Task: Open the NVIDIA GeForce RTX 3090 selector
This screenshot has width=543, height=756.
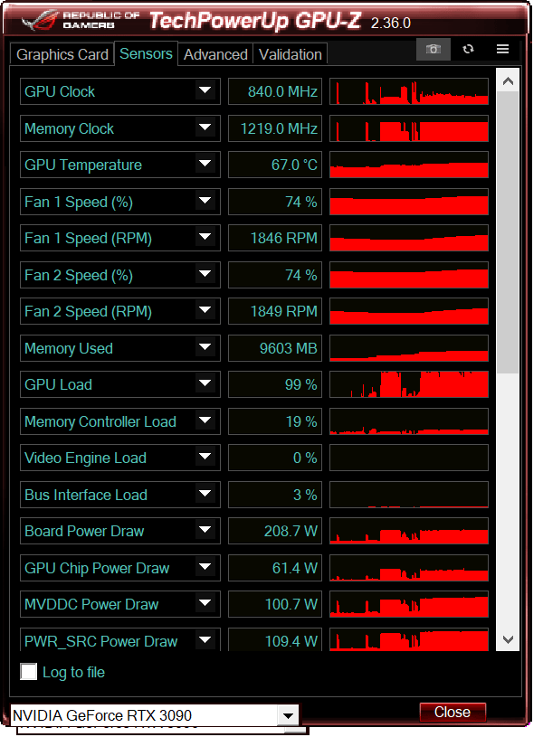Action: tap(154, 715)
